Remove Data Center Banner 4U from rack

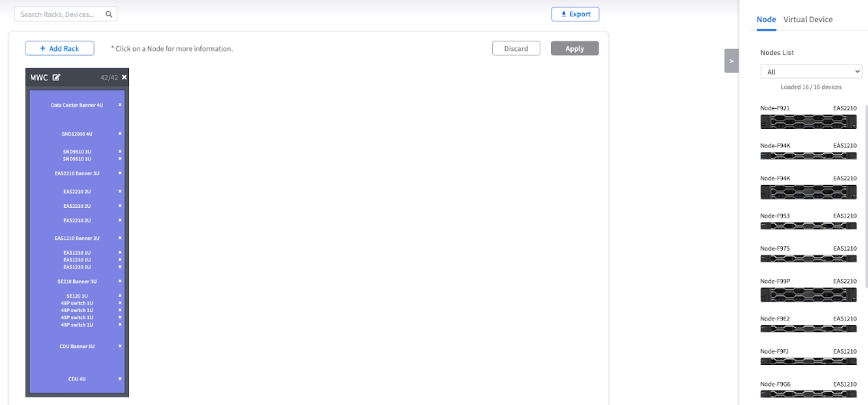pyautogui.click(x=120, y=105)
